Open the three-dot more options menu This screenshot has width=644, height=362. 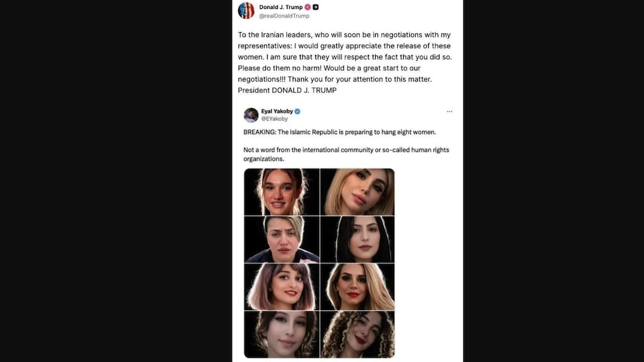pyautogui.click(x=449, y=111)
